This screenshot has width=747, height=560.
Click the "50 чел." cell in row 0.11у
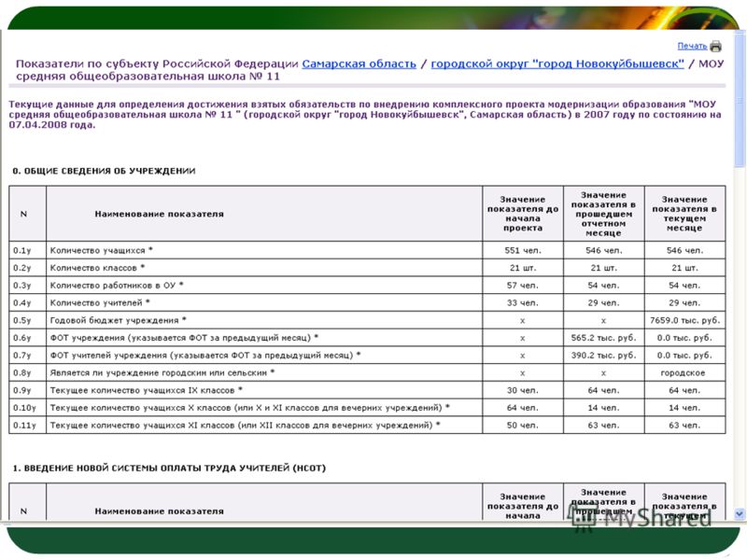tap(523, 426)
